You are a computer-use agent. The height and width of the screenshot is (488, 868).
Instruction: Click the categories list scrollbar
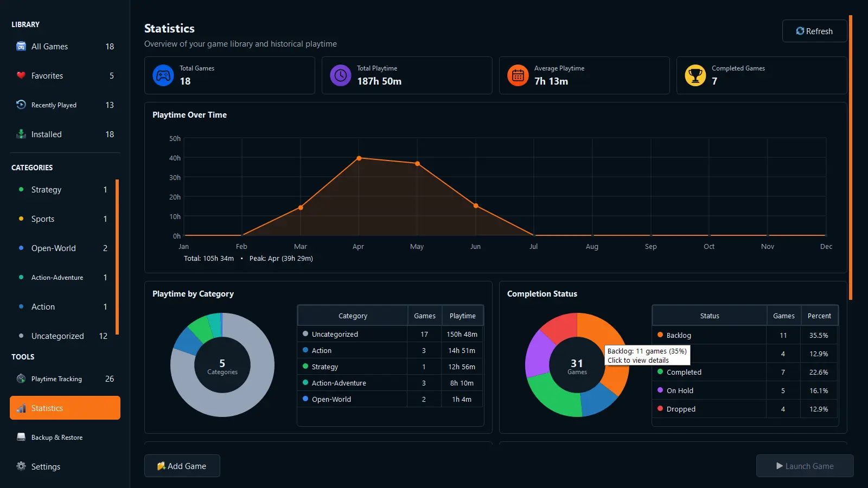point(117,257)
